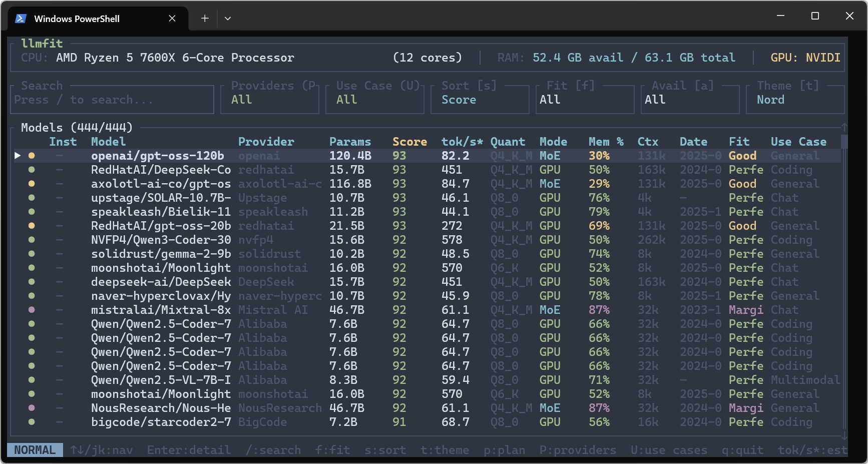Screen dimensions: 868x464
Task: Click the Search input box
Action: click(112, 100)
